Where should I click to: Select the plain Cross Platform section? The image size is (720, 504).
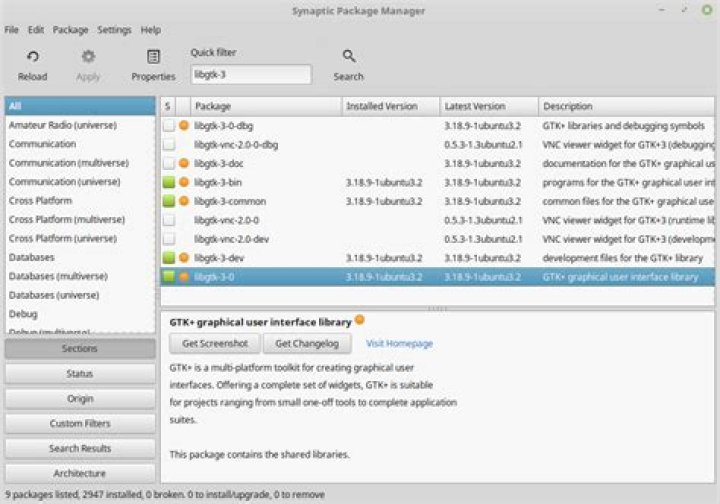point(80,201)
